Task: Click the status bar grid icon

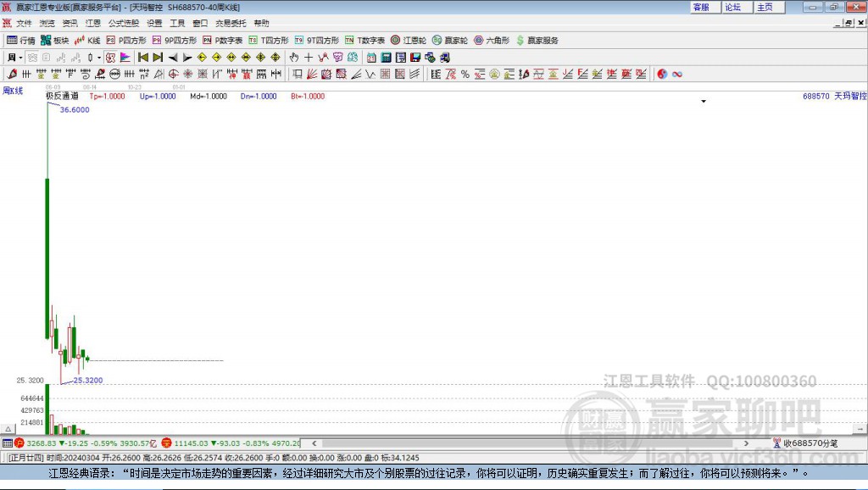Action: click(x=7, y=443)
